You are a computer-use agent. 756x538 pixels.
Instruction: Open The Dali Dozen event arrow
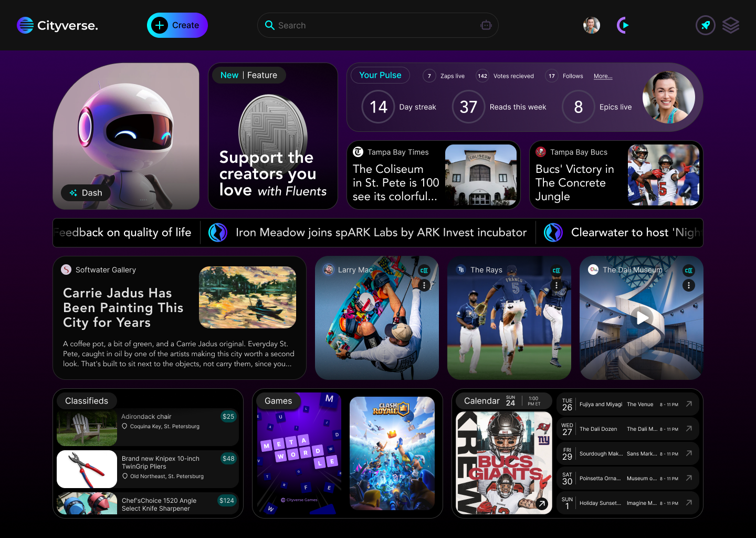[x=689, y=429]
